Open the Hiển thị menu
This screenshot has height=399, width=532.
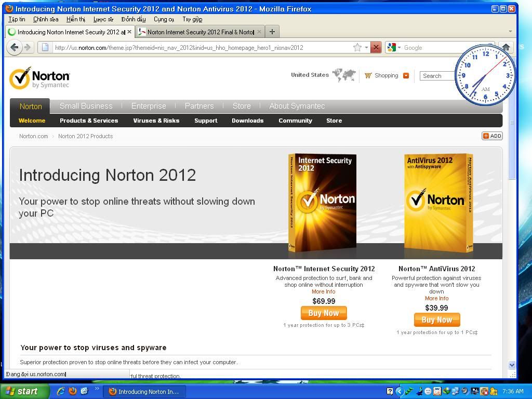(x=76, y=19)
